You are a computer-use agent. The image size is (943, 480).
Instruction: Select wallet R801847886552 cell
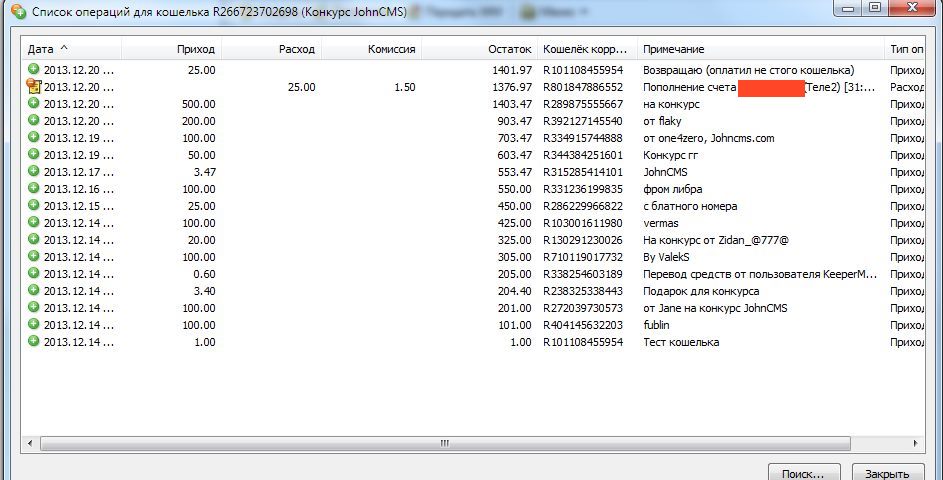coord(583,87)
